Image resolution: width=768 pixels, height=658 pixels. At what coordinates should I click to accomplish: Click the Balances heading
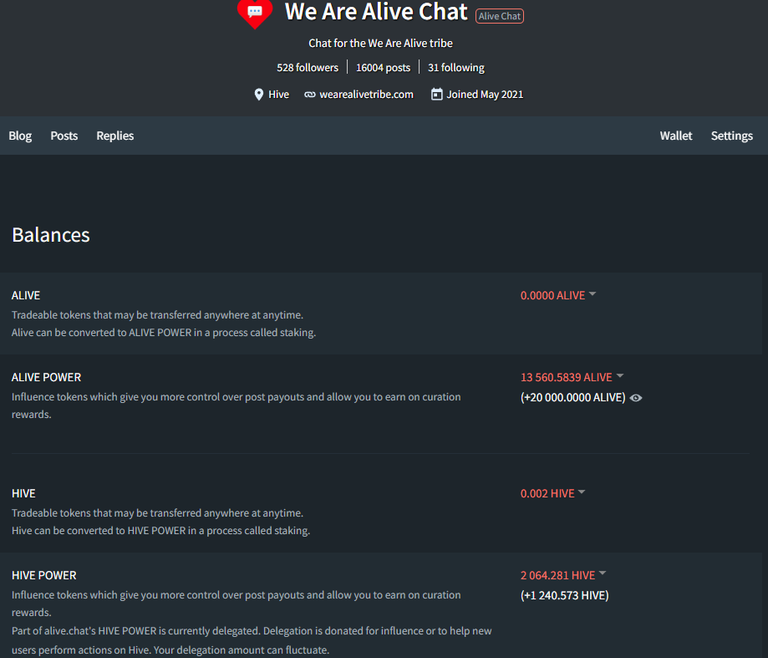point(51,235)
